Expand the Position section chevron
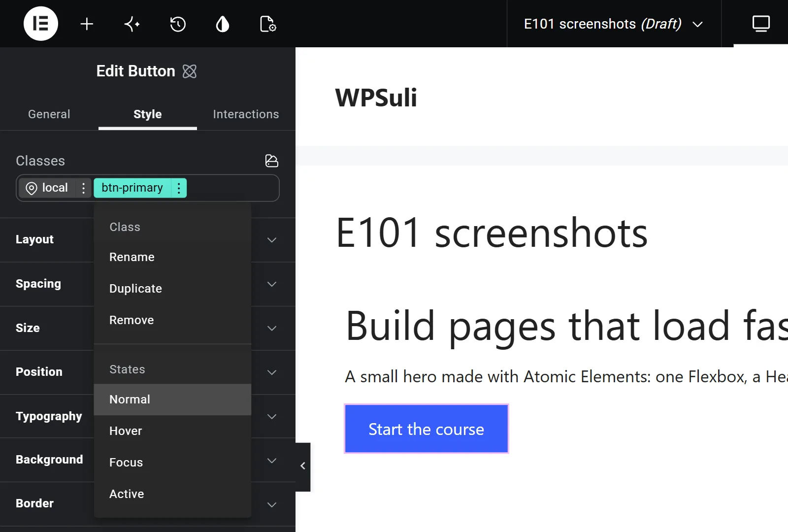788x532 pixels. pyautogui.click(x=272, y=372)
